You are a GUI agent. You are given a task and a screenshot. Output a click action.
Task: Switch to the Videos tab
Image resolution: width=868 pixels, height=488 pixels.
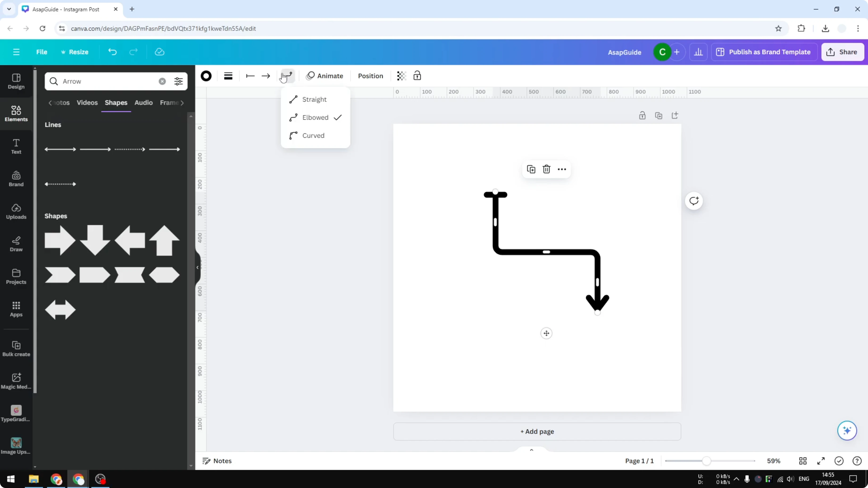click(87, 103)
